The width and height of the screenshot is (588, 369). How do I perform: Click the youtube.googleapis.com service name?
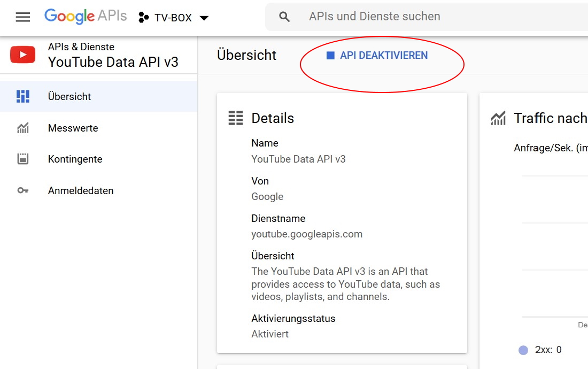click(x=307, y=234)
